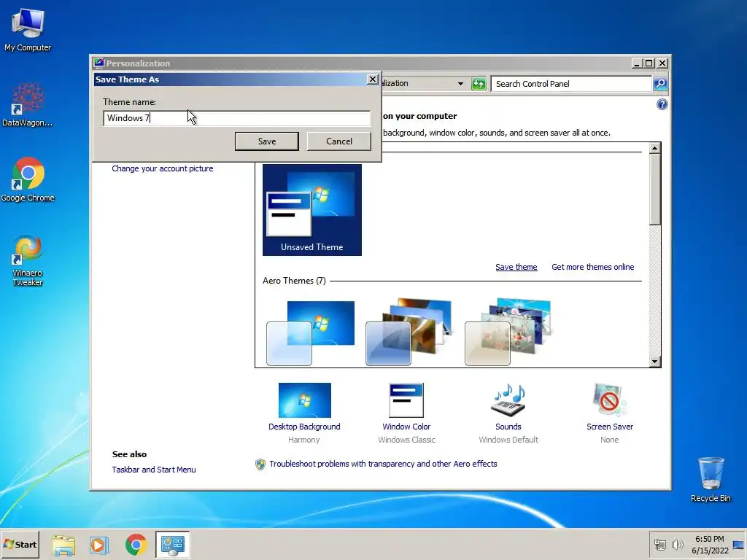This screenshot has height=560, width=747.
Task: Click Get more themes online link
Action: point(592,267)
